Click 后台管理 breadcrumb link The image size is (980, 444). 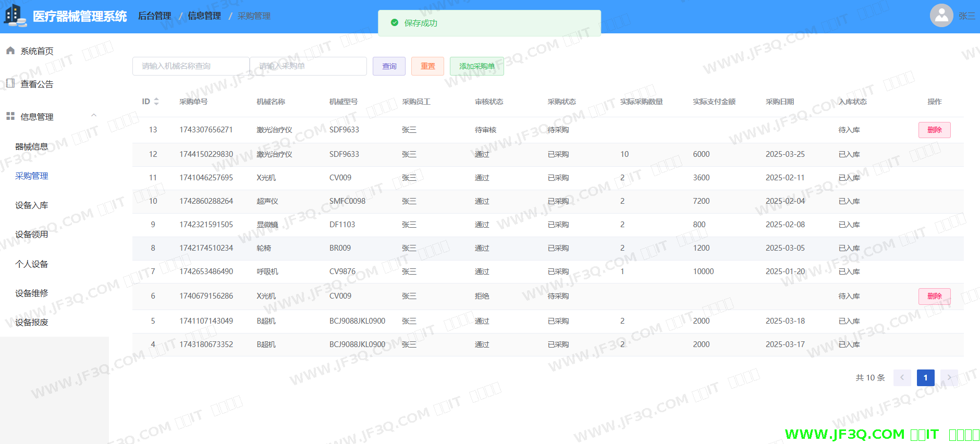[154, 16]
